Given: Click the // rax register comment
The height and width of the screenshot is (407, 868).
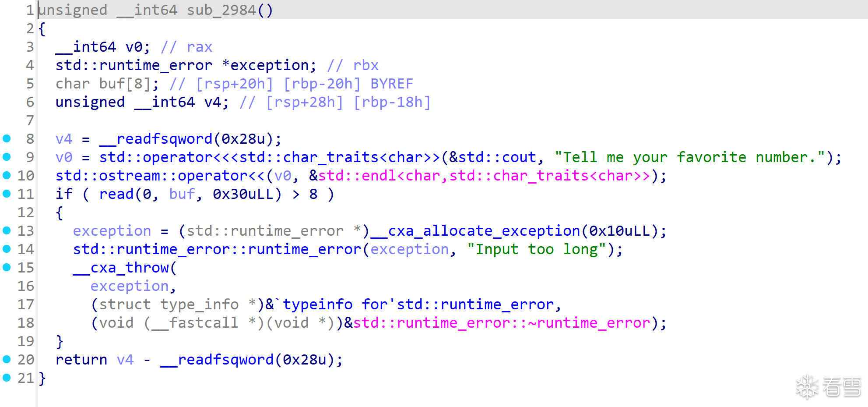Looking at the screenshot, I should (186, 47).
